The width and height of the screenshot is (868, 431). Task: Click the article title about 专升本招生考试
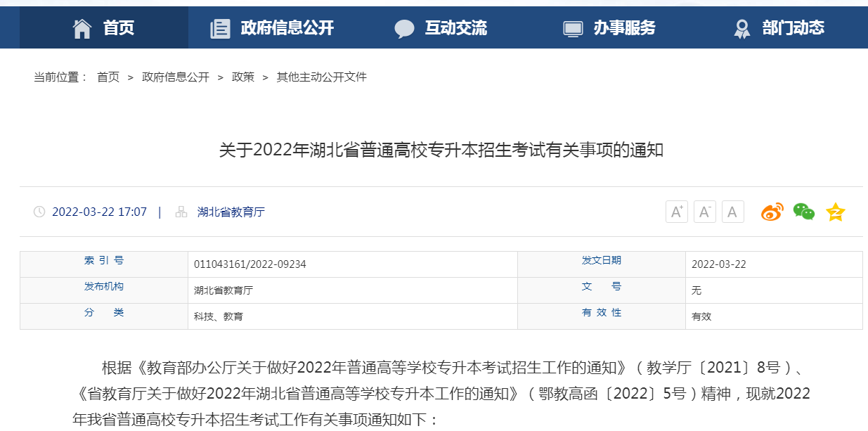click(x=441, y=150)
